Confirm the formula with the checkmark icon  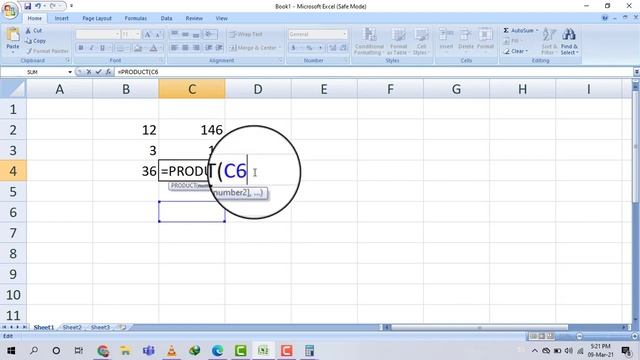98,72
